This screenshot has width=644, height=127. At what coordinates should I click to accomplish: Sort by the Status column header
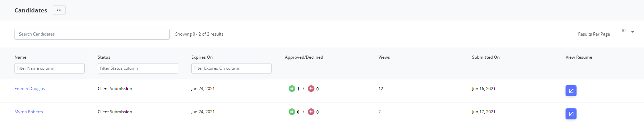click(104, 57)
